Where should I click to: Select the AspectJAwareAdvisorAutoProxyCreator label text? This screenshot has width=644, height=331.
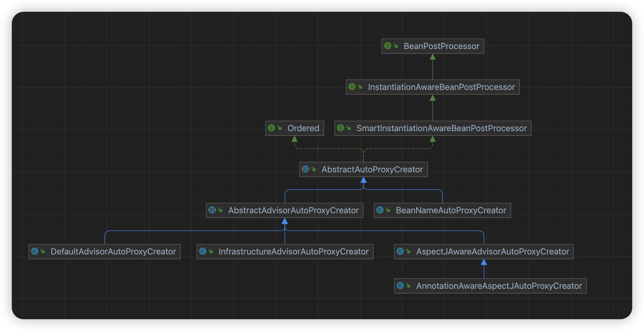point(493,252)
